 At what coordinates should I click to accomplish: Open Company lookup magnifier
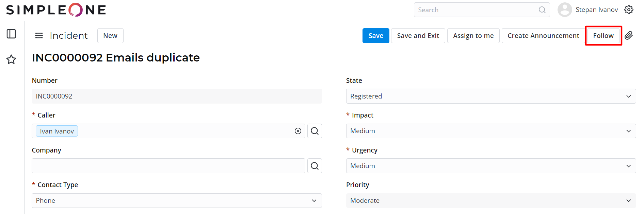[x=315, y=166]
